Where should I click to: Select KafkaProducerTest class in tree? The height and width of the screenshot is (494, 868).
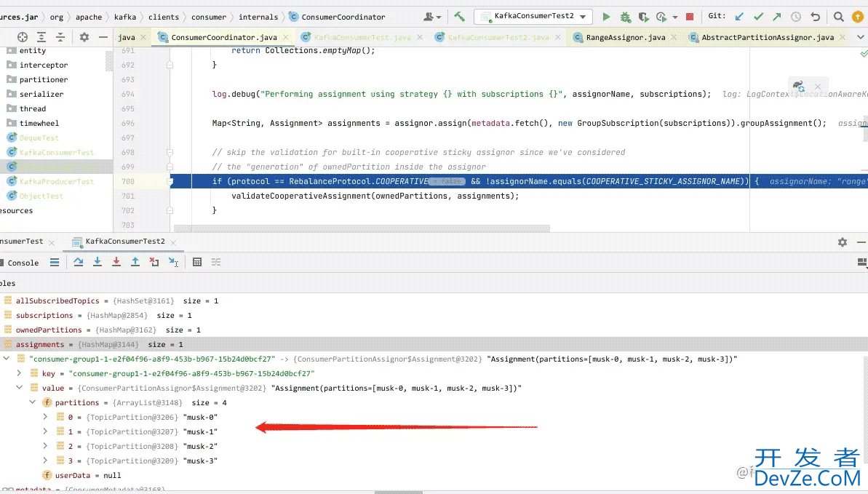56,181
